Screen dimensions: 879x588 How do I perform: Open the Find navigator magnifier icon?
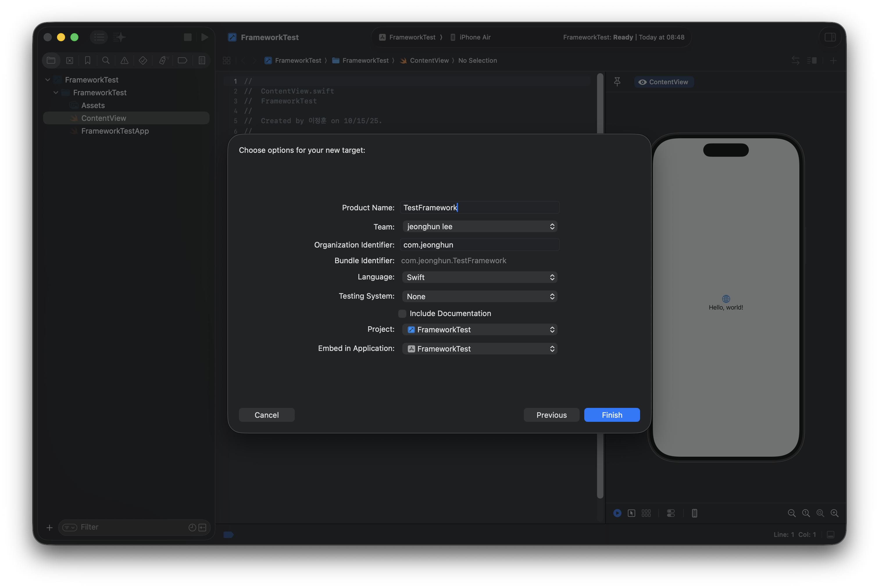[x=106, y=60]
